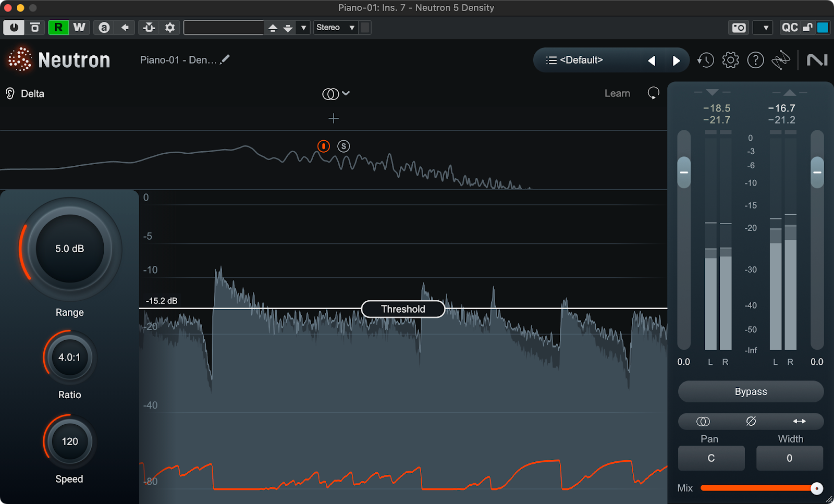Click the reset loop icon beside Learn
The width and height of the screenshot is (834, 504).
pyautogui.click(x=653, y=93)
